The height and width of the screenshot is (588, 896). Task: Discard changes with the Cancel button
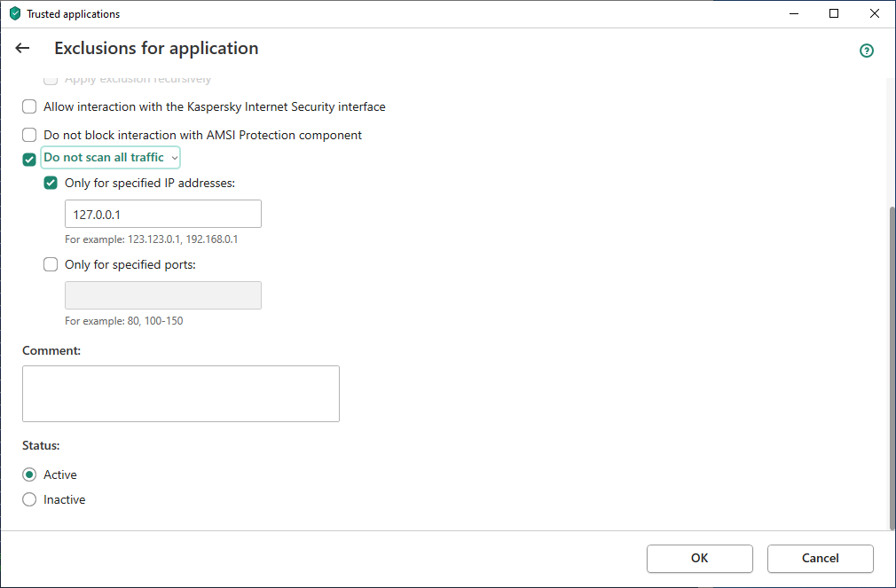(x=820, y=558)
